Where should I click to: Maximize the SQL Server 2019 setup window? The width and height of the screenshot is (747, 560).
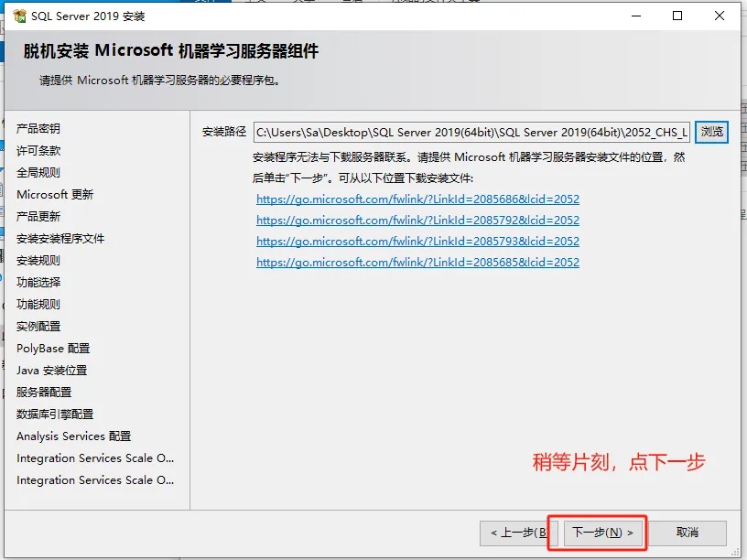677,16
